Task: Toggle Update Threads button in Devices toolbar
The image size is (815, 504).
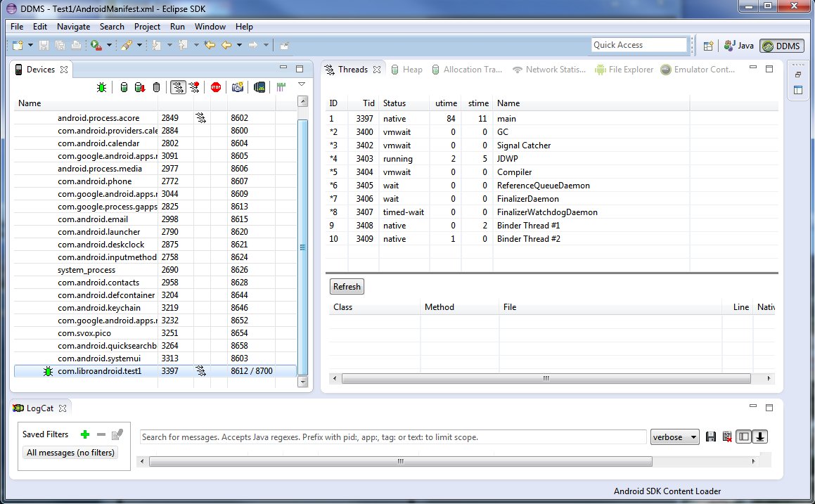Action: (x=178, y=87)
